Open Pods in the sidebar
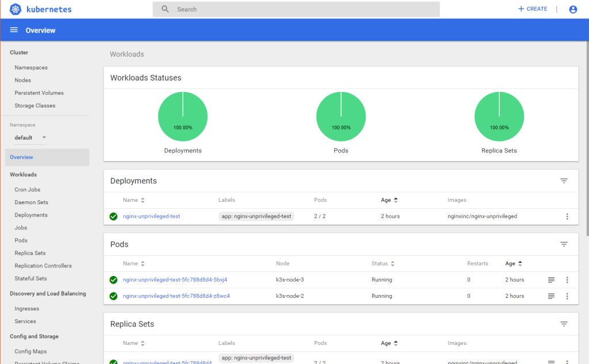 (x=21, y=240)
